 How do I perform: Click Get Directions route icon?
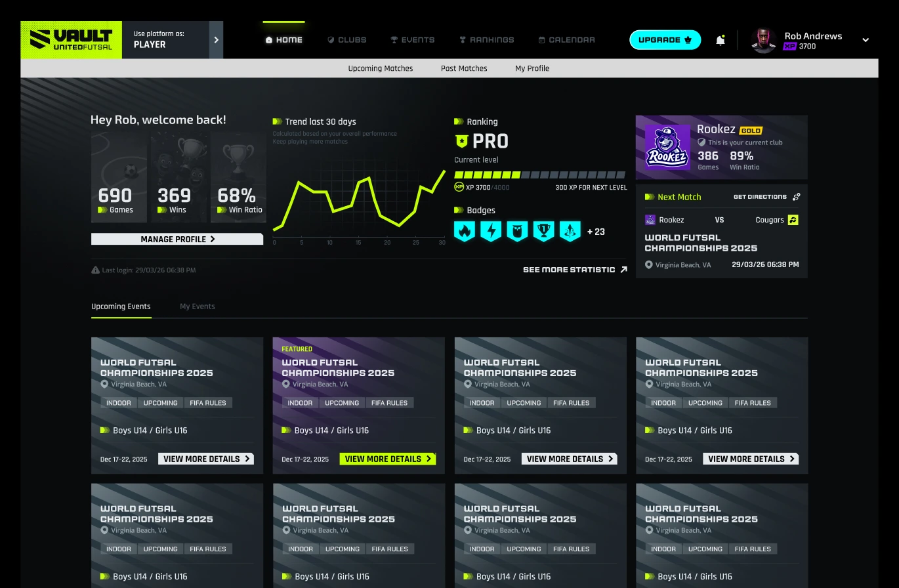tap(796, 197)
